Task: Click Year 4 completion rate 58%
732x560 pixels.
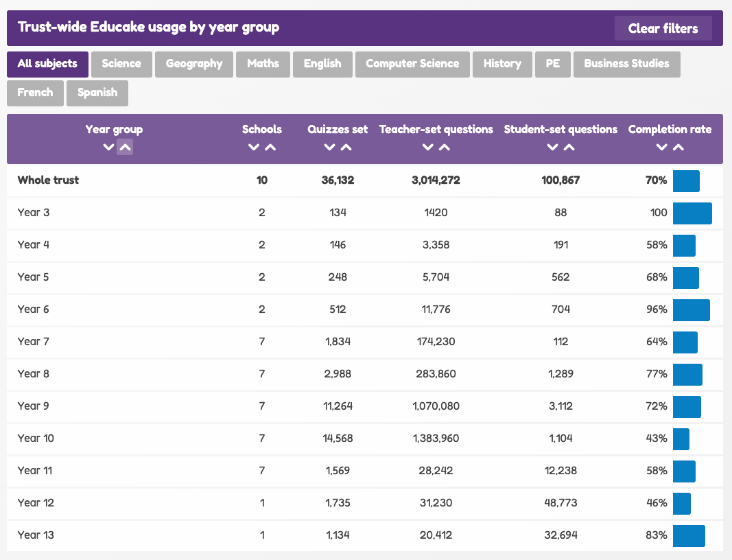Action: [657, 245]
